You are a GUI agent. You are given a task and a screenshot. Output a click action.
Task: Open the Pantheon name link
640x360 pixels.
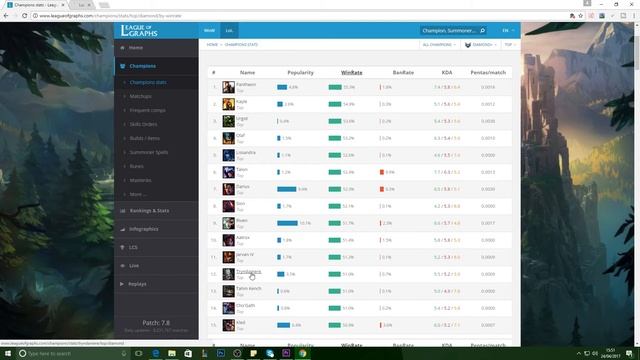click(246, 84)
